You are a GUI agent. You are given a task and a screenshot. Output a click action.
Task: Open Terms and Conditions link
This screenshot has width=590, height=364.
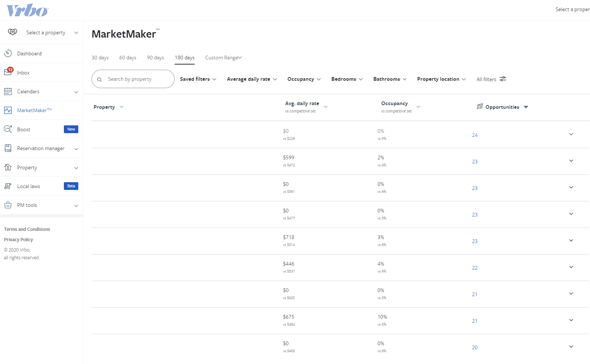pyautogui.click(x=27, y=229)
